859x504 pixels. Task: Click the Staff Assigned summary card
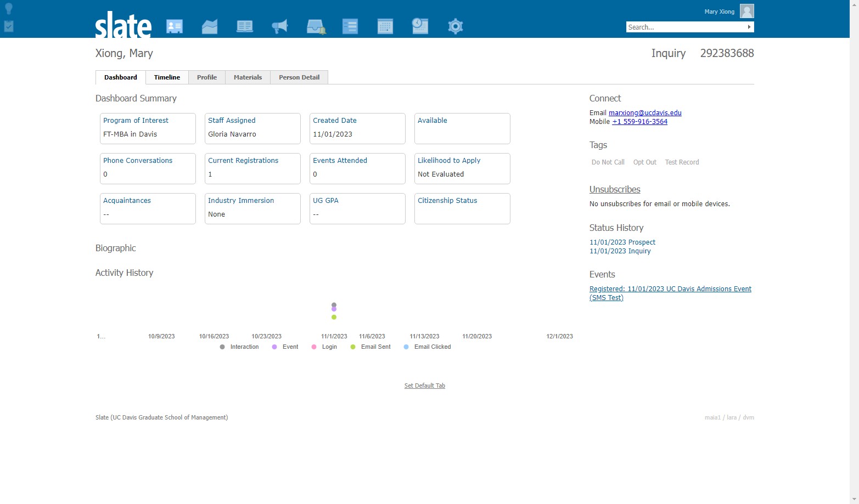[252, 128]
